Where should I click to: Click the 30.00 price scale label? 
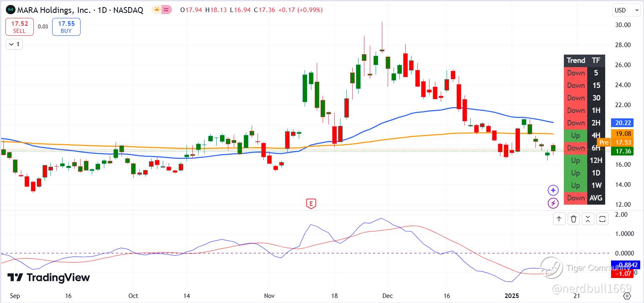pyautogui.click(x=622, y=25)
